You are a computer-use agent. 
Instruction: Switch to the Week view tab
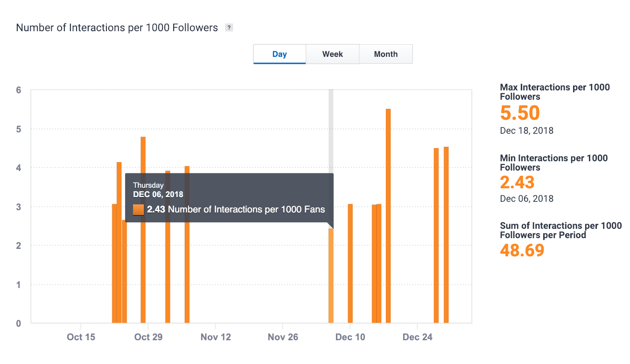332,54
